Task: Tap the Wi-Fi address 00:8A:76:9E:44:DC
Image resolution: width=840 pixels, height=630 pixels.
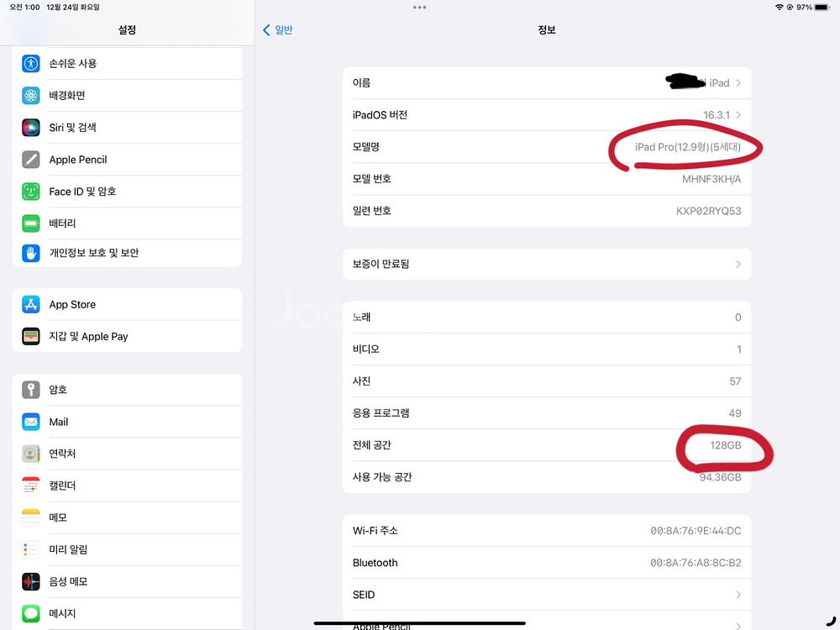Action: pyautogui.click(x=696, y=531)
